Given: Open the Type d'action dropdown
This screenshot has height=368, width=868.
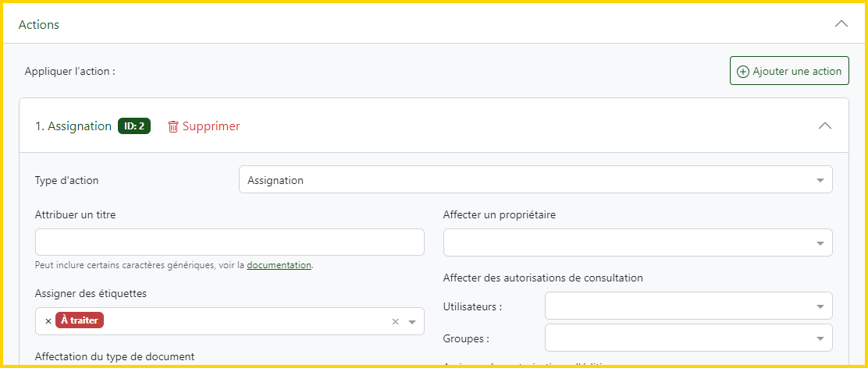Looking at the screenshot, I should click(535, 180).
